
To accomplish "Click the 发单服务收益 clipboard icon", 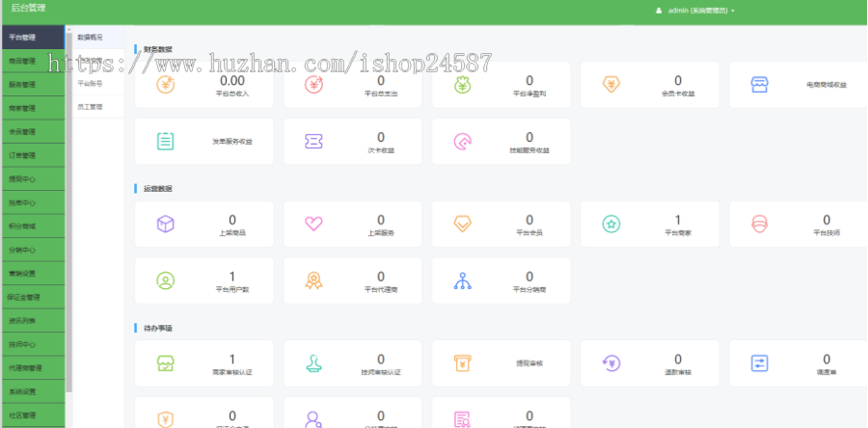I will point(166,141).
